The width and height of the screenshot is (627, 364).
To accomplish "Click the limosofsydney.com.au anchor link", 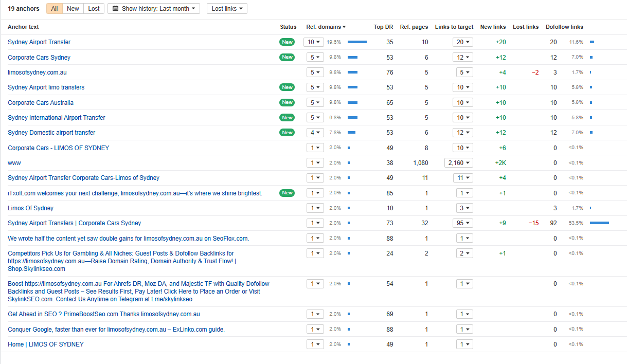I will [x=37, y=72].
